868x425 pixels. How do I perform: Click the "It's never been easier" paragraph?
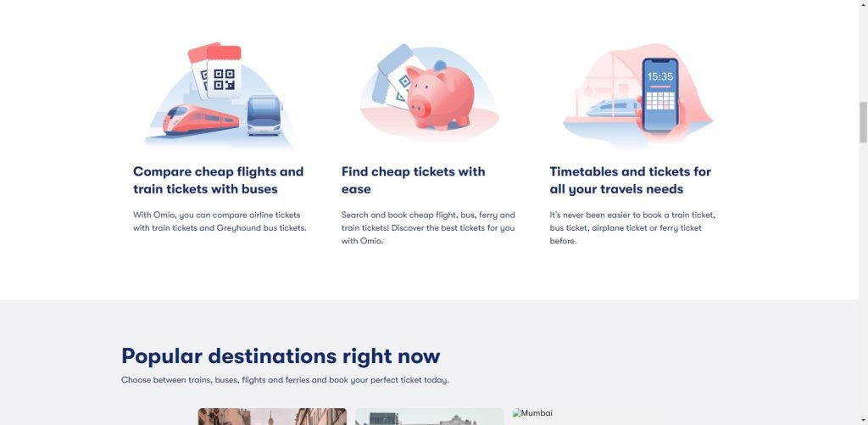coord(632,227)
